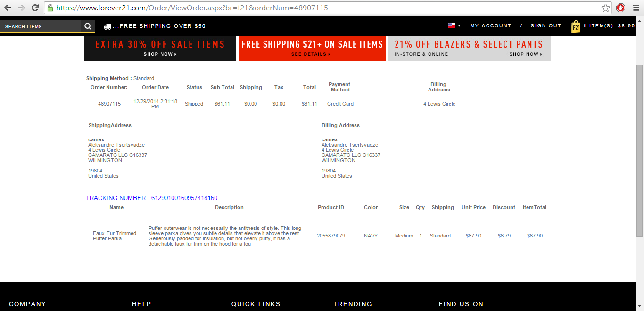Click the NAVY color cell
Screen dimensions: 644x311
(x=371, y=236)
